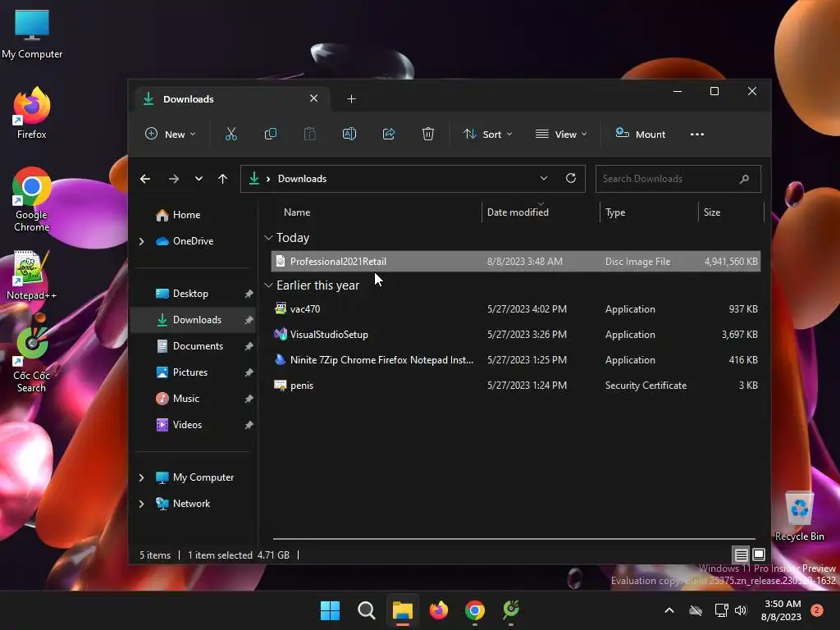Viewport: 840px width, 630px height.
Task: Switch to large thumbnails view icon
Action: pos(759,555)
